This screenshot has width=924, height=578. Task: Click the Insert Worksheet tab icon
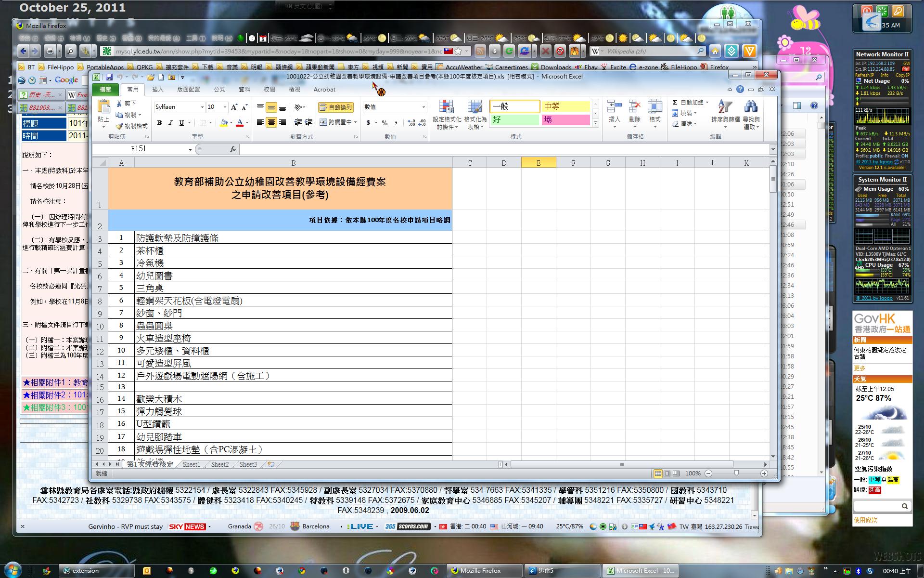[271, 464]
